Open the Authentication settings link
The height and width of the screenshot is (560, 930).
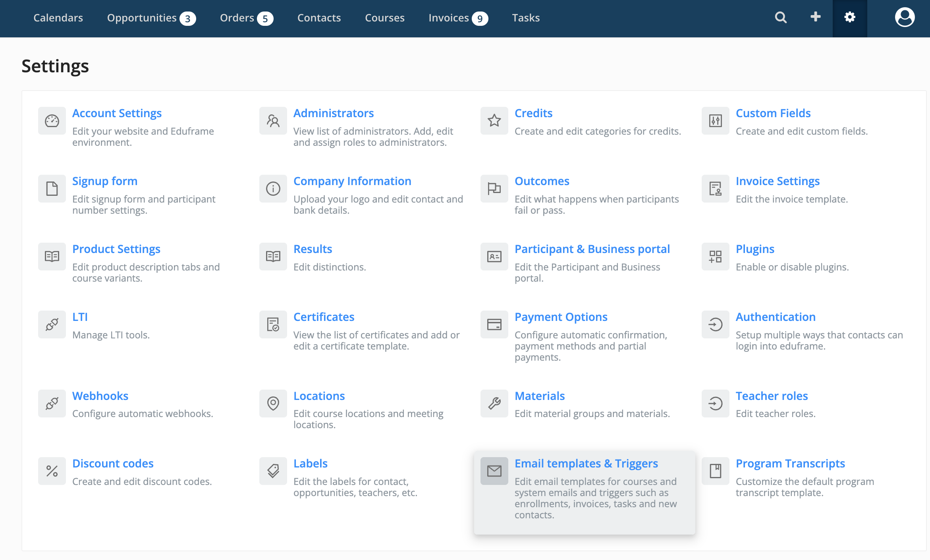tap(776, 317)
